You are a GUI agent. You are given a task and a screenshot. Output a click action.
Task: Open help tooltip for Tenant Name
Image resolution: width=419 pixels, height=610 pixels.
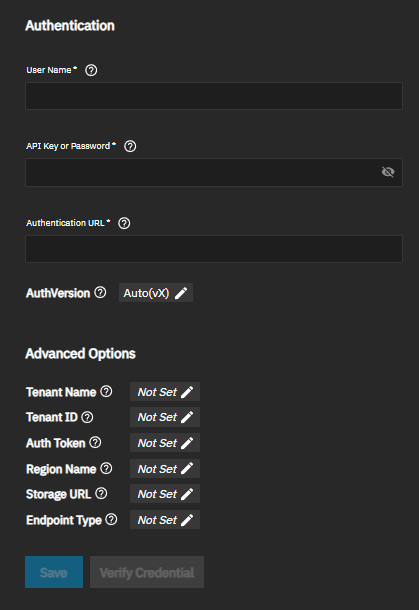[x=106, y=391]
